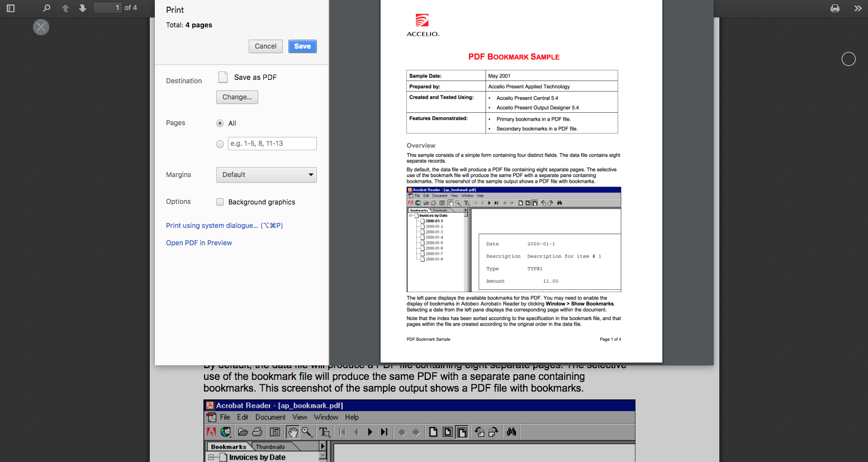Click the globe web icon in Acrobat toolbar
Screen dimensions: 868x462
[x=226, y=432]
